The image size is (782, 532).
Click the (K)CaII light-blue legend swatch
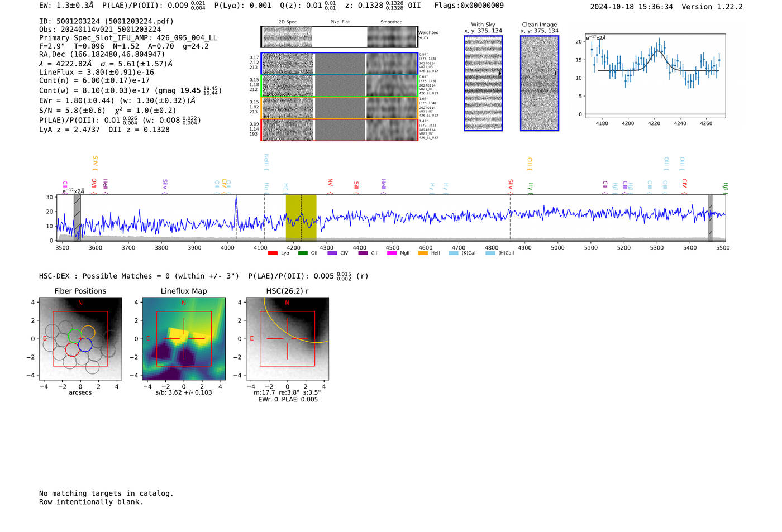click(x=454, y=253)
